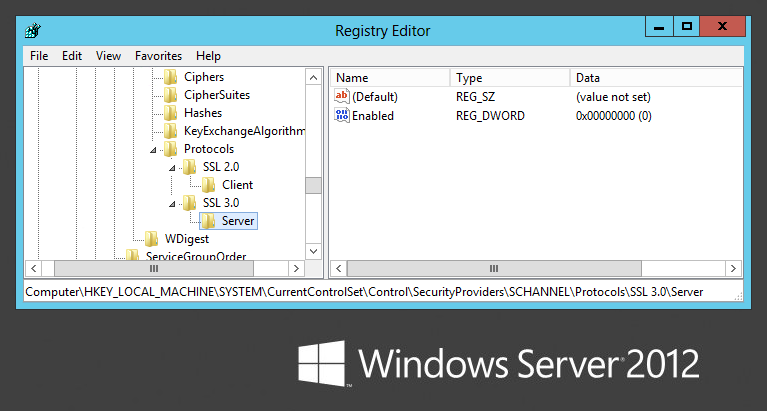Viewport: 767px width, 411px height.
Task: Open the Help menu
Action: pyautogui.click(x=208, y=56)
